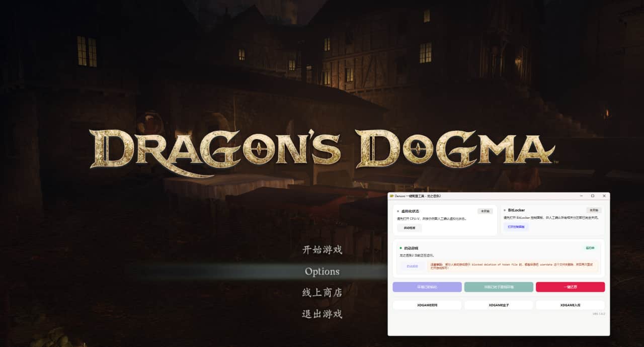
Task: Select 开始游戏 in the game menu
Action: [322, 250]
